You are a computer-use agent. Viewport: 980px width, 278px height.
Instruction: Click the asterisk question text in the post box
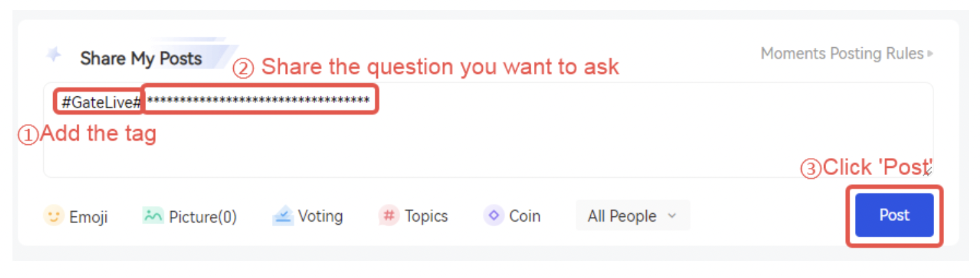(x=258, y=100)
